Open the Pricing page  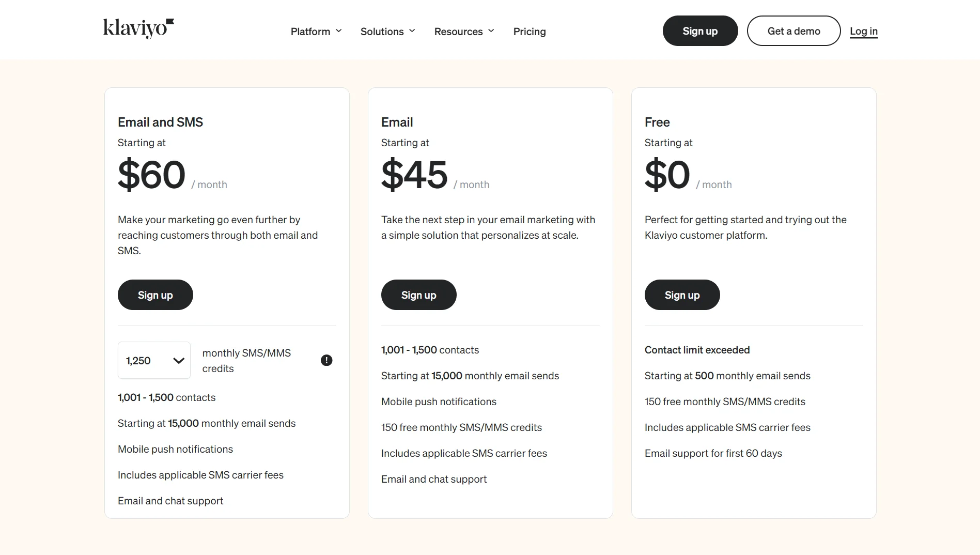tap(529, 31)
